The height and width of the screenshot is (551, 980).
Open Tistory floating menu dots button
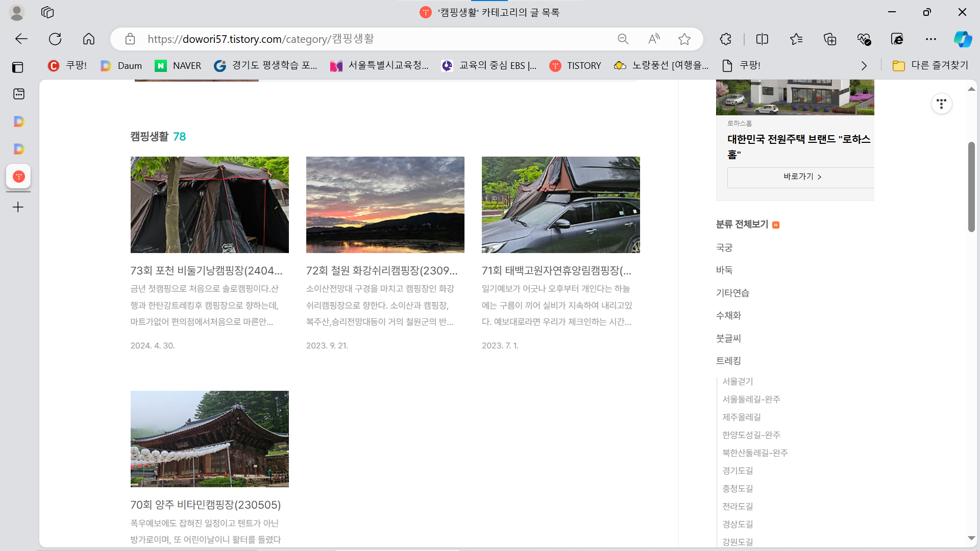941,104
